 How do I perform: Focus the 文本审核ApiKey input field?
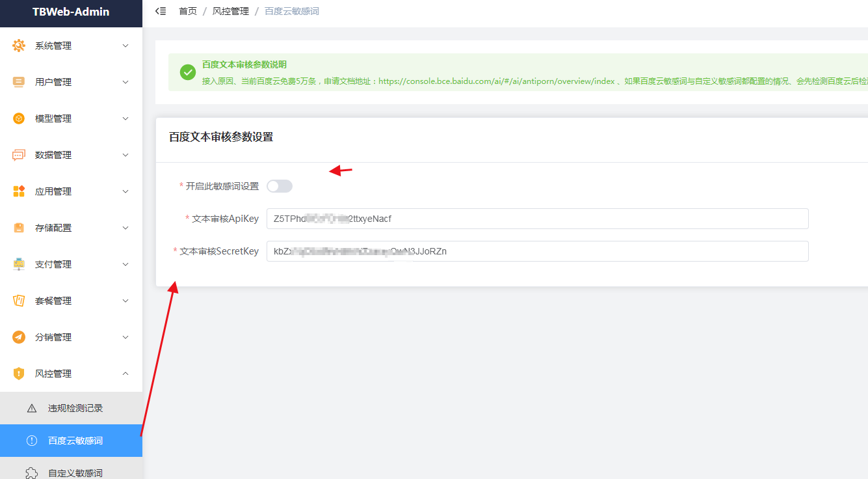click(538, 219)
